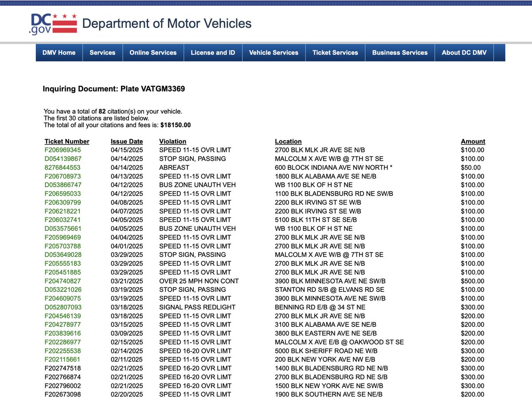
Task: Open ticket D053866747
Action: [63, 185]
